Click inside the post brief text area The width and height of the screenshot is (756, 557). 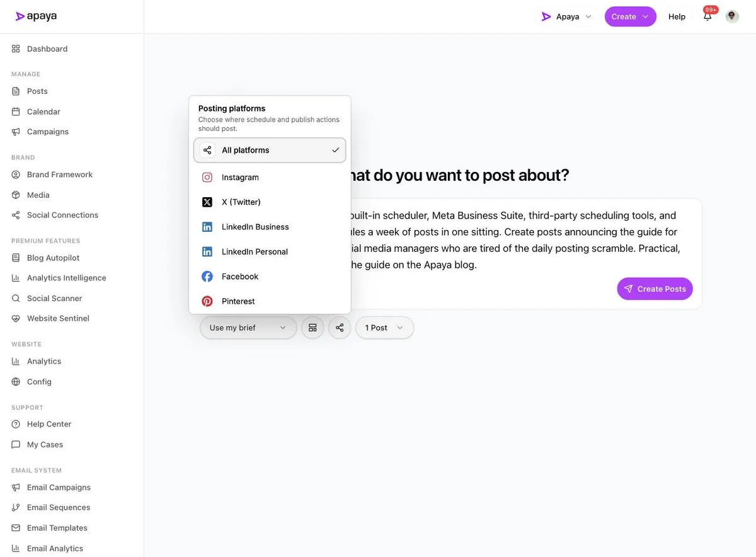[517, 240]
